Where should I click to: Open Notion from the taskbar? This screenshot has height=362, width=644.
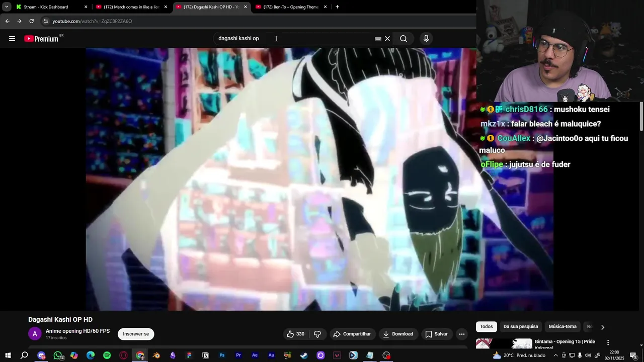(205, 355)
